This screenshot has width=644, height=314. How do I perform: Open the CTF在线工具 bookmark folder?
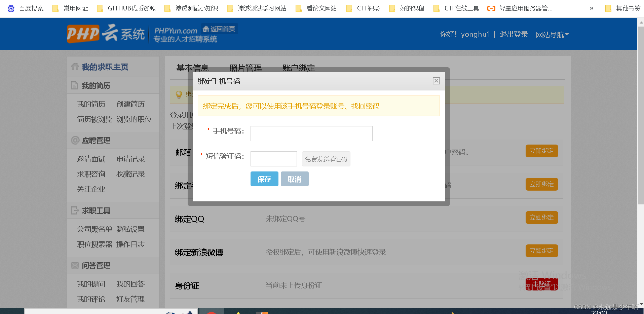point(456,8)
